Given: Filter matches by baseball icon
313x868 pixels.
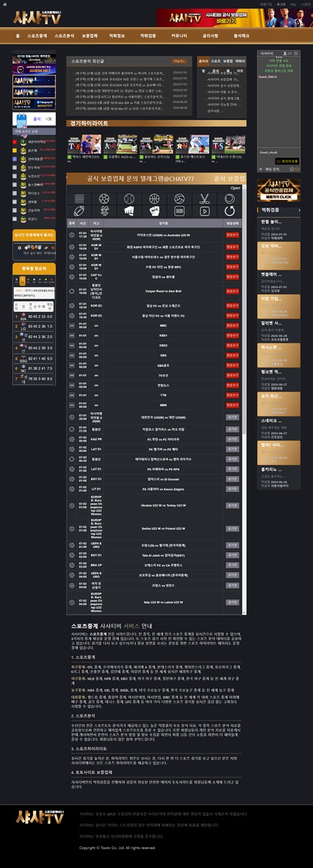Looking at the screenshot, I should [128, 198].
